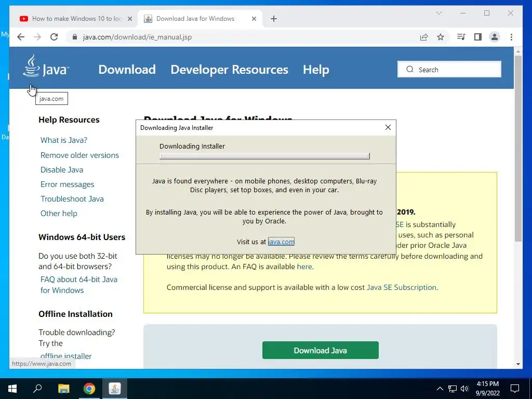Screen dimensions: 532x399
Task: Open the Chrome profile avatar
Action: (x=495, y=37)
